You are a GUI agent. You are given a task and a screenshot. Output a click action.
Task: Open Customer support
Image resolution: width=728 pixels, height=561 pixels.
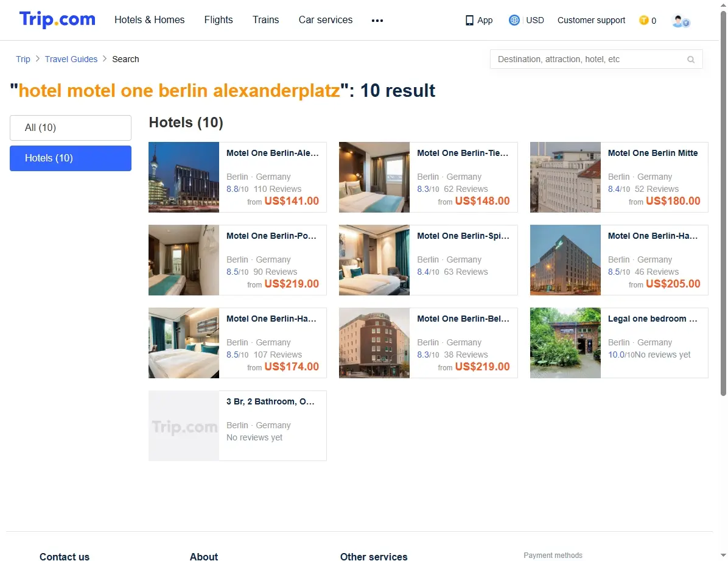pyautogui.click(x=591, y=21)
